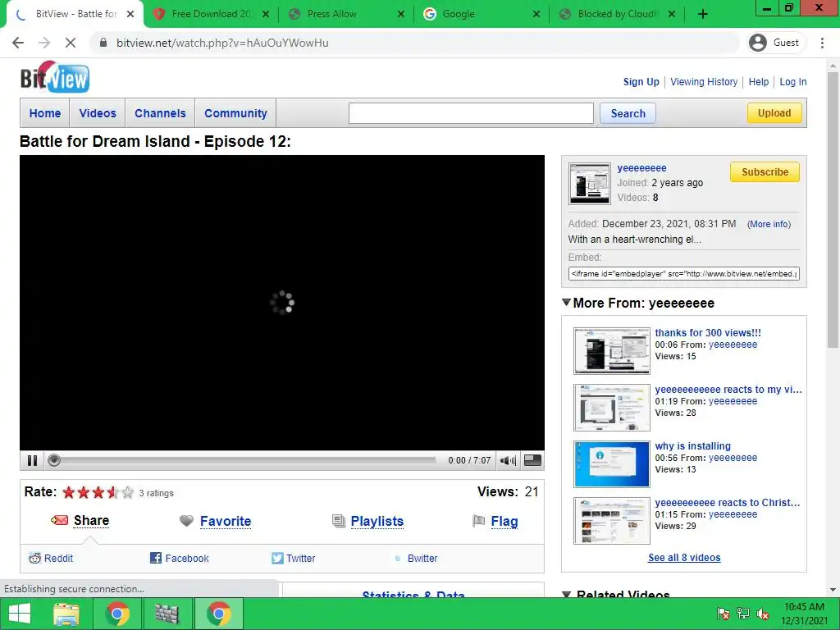
Task: Open the Videos tab
Action: (x=98, y=113)
